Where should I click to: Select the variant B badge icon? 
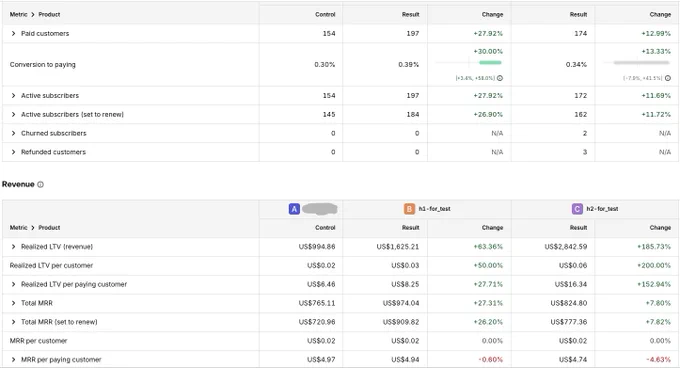(x=409, y=209)
